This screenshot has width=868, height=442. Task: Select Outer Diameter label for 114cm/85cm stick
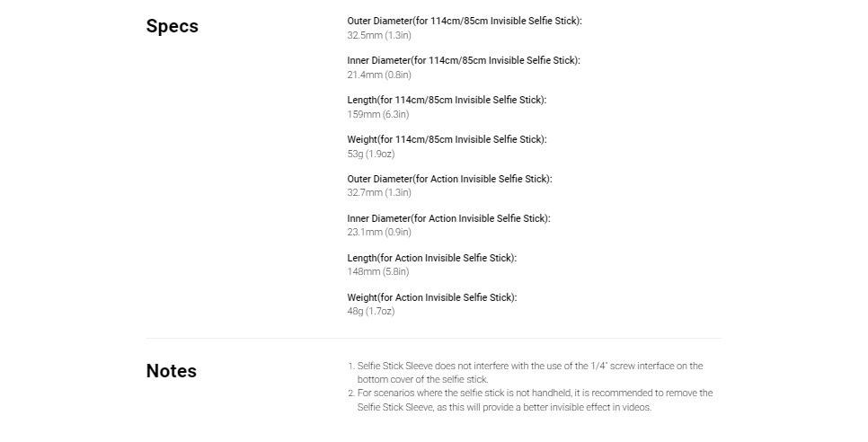465,21
